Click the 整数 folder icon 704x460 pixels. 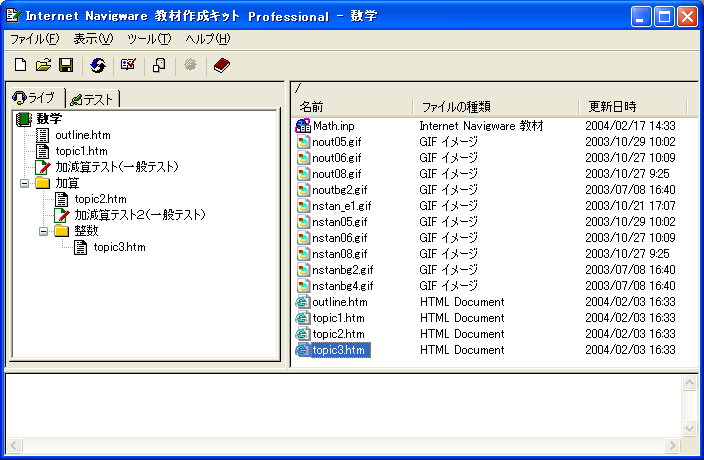click(62, 231)
